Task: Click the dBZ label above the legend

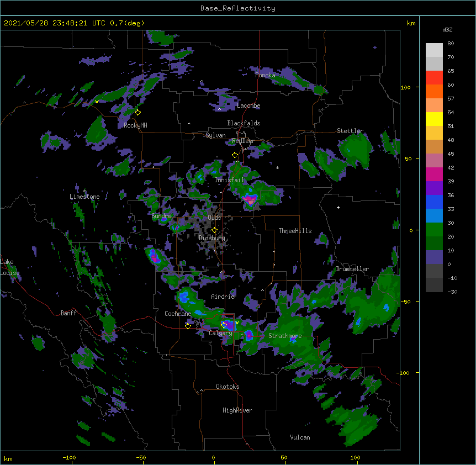Action: point(447,29)
